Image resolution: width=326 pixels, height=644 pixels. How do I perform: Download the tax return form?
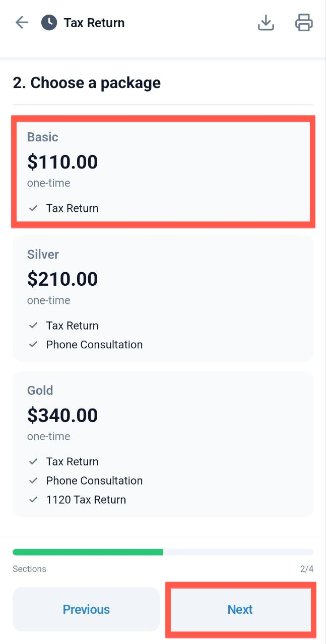coord(266,23)
